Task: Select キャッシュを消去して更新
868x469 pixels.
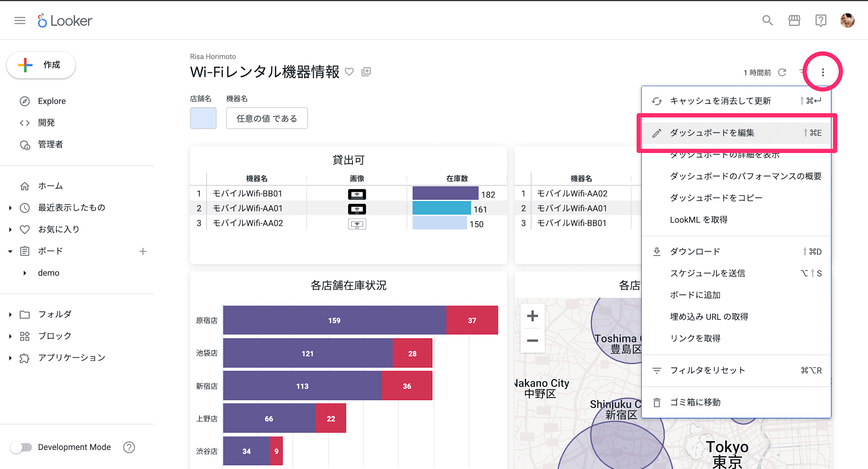Action: (736, 101)
